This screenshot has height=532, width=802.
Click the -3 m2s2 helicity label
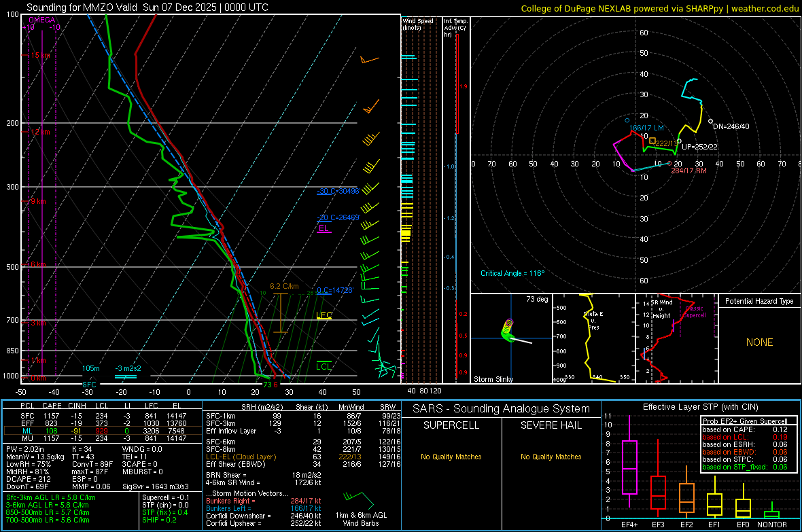(128, 368)
